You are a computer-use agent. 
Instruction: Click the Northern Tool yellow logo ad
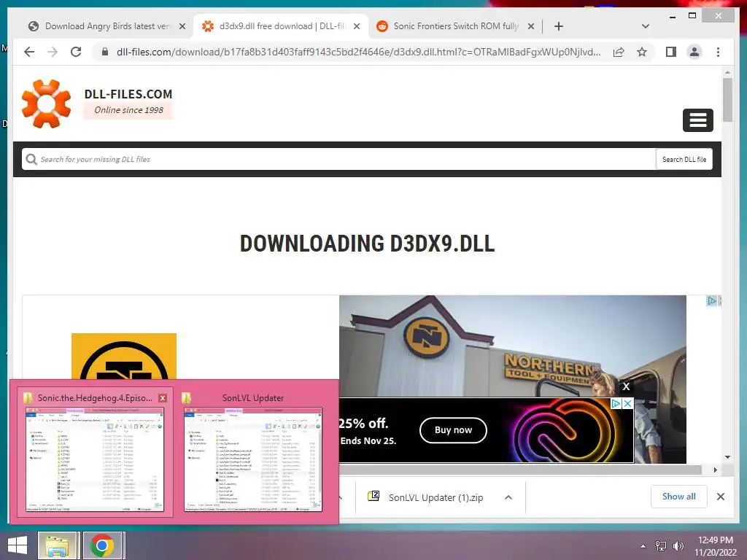[x=124, y=356]
